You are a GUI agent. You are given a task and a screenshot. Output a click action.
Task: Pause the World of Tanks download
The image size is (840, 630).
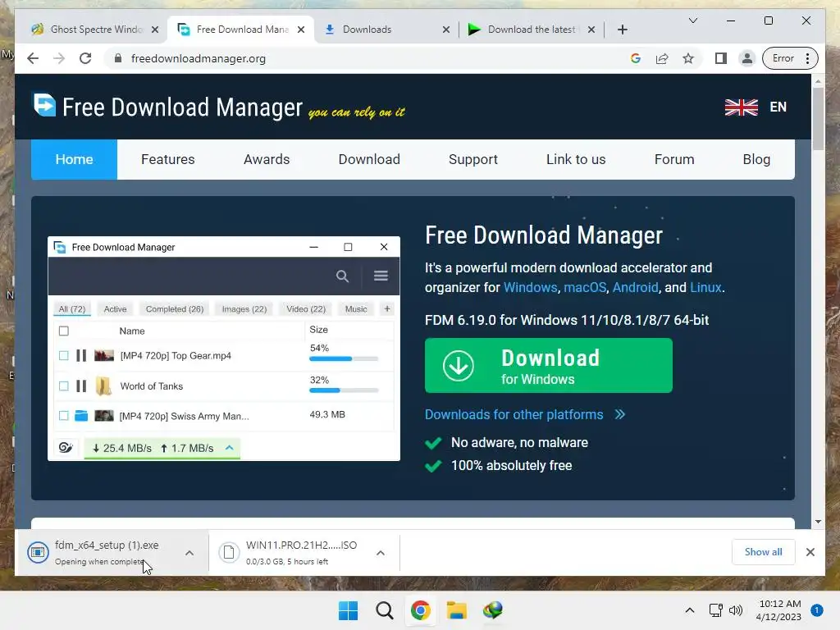(81, 386)
